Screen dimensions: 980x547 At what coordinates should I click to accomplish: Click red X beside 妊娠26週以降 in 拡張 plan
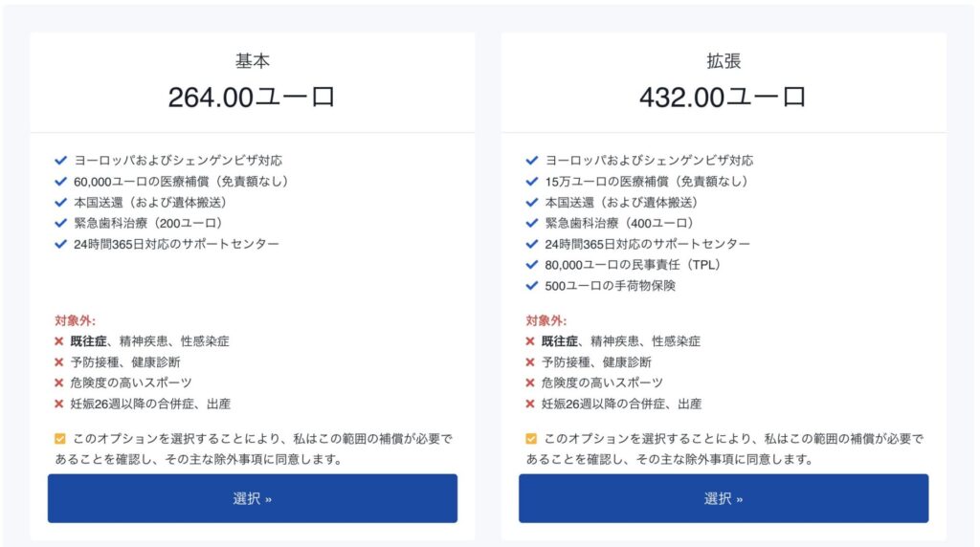(530, 405)
